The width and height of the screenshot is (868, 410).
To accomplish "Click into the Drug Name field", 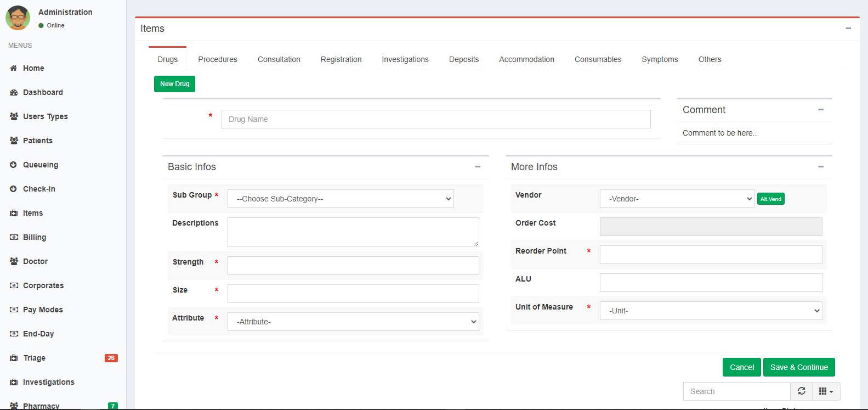I will coord(436,119).
